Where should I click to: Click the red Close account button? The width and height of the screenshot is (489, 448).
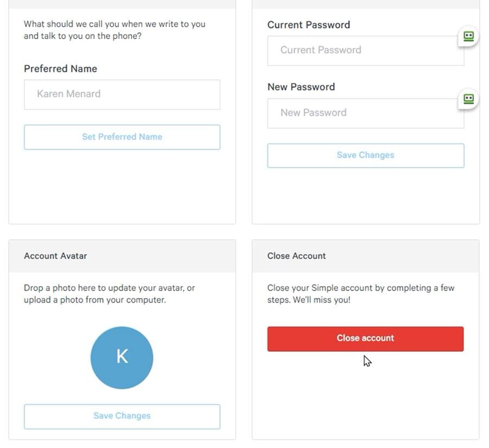(365, 338)
